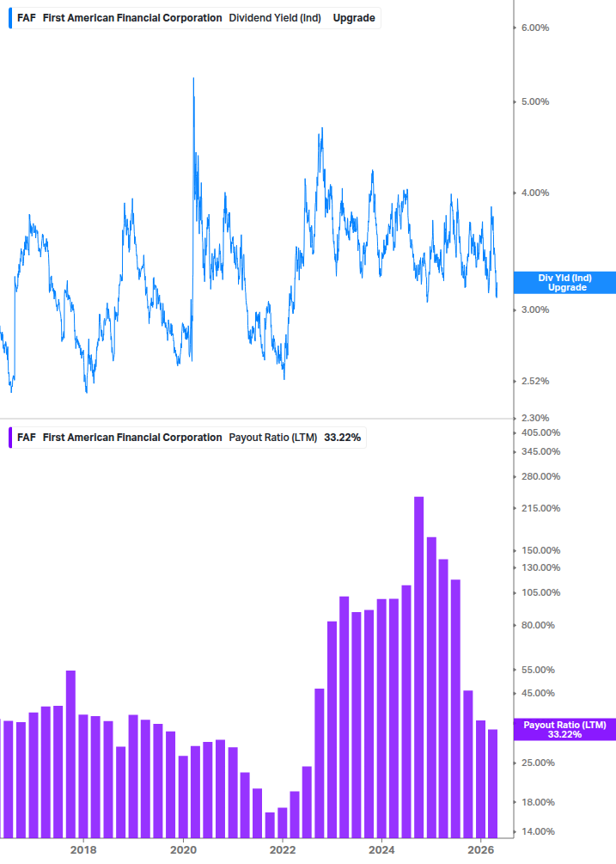
Task: Click the purple color bar in Payout Ratio legend
Action: [x=10, y=438]
